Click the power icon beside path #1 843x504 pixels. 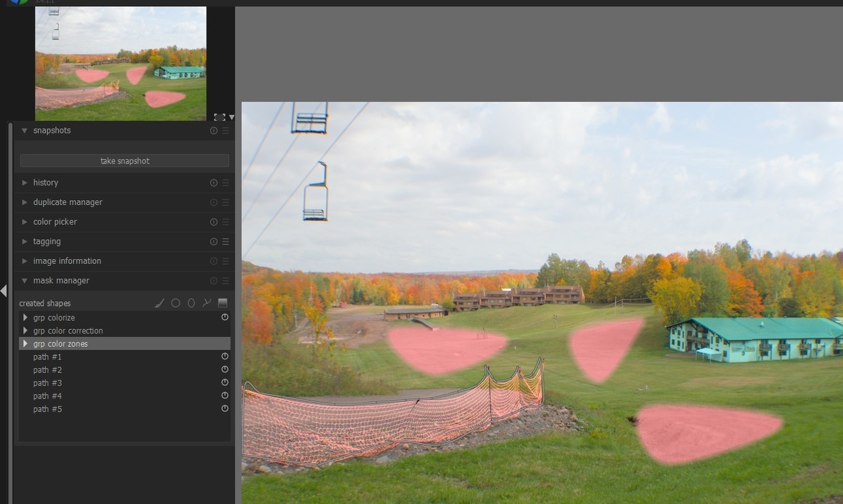tap(225, 357)
